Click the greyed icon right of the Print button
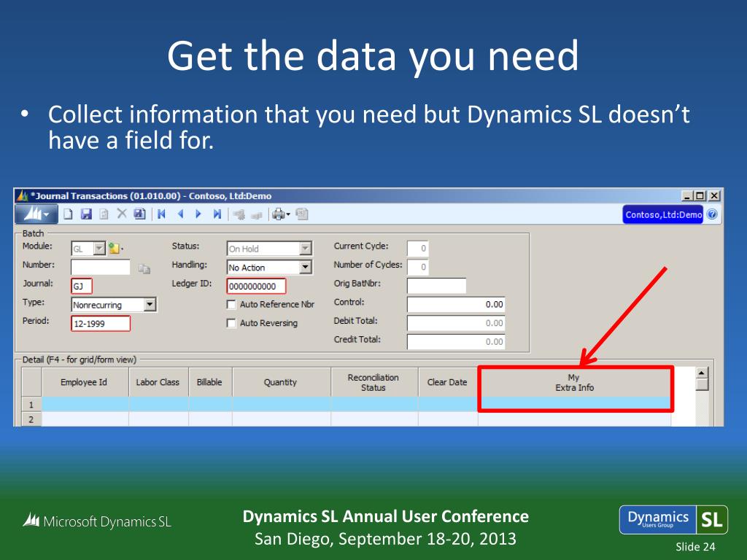Screen dimensions: 747x560 (x=302, y=214)
